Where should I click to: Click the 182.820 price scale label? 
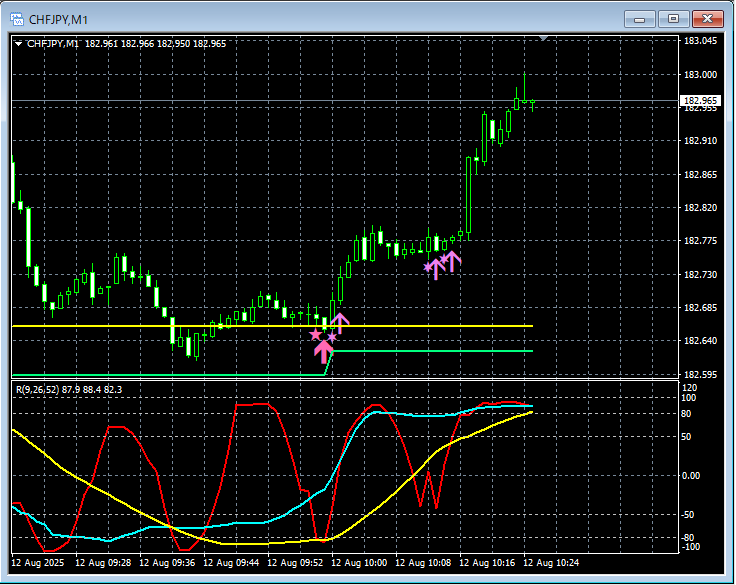point(700,208)
